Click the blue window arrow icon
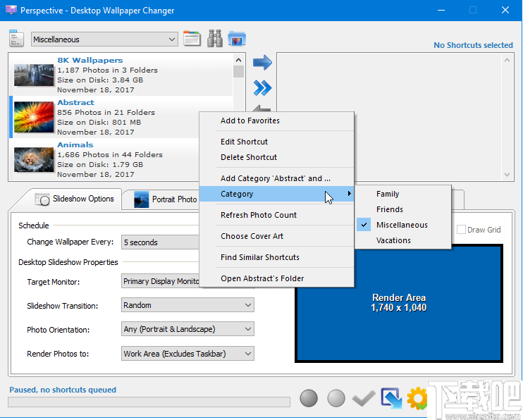 point(390,399)
